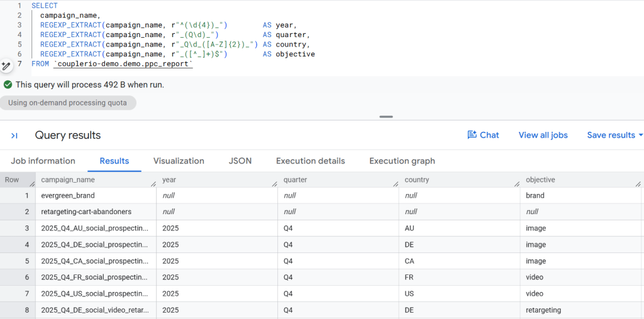Open the Save results dropdown
Viewport: 644px width, 319px height.
point(615,135)
